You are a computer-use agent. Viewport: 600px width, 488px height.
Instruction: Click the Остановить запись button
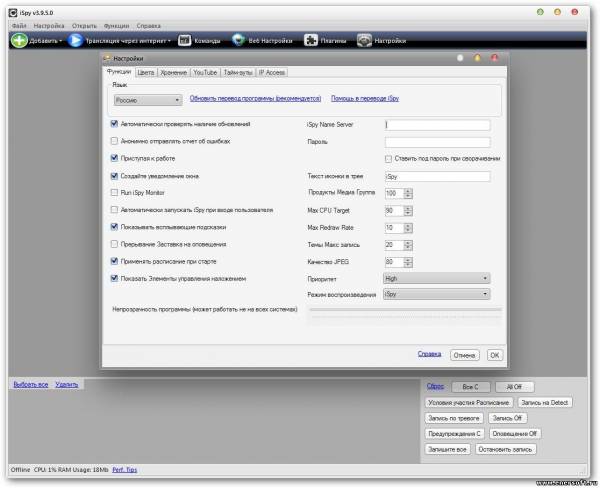tap(505, 449)
